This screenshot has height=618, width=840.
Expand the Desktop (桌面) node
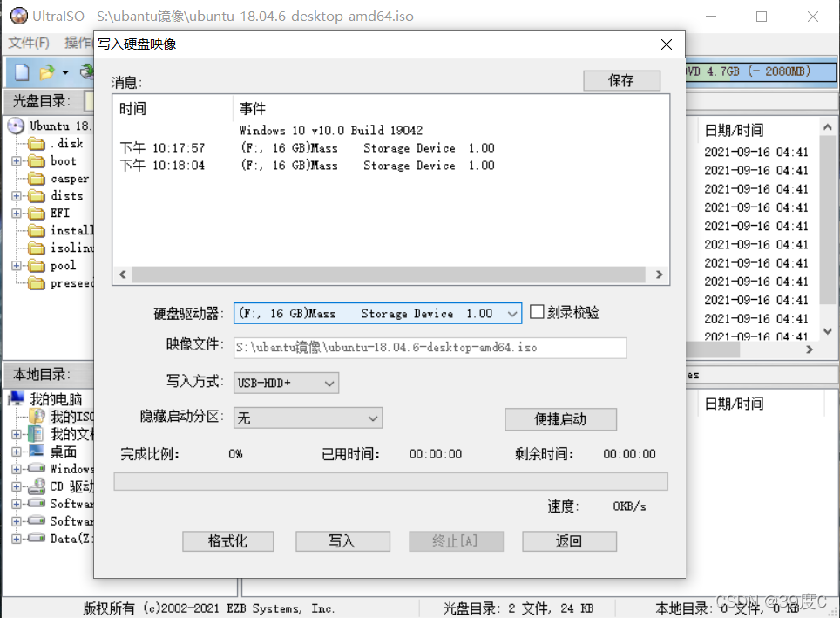[x=17, y=452]
